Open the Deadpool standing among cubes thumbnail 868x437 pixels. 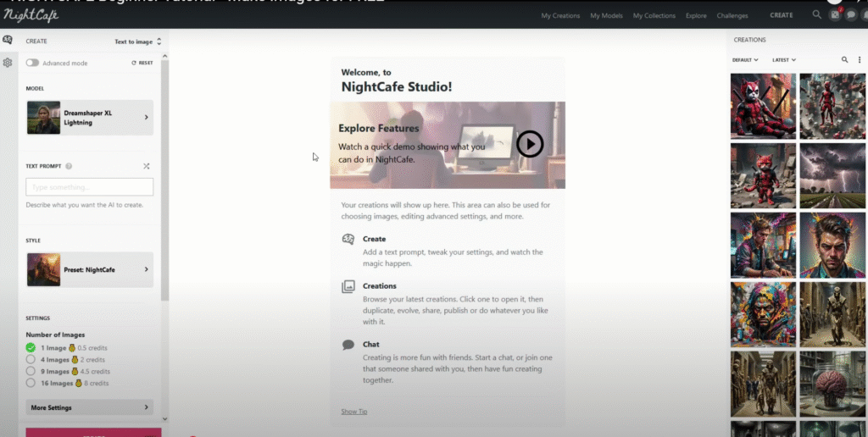click(x=832, y=106)
